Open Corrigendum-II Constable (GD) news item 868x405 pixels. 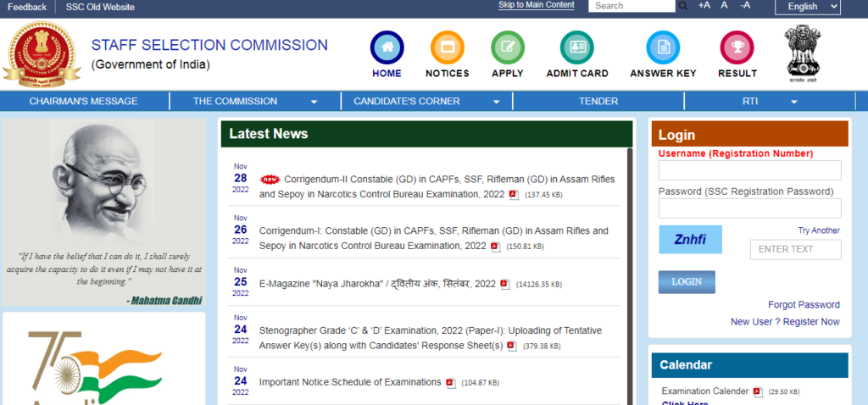(437, 187)
